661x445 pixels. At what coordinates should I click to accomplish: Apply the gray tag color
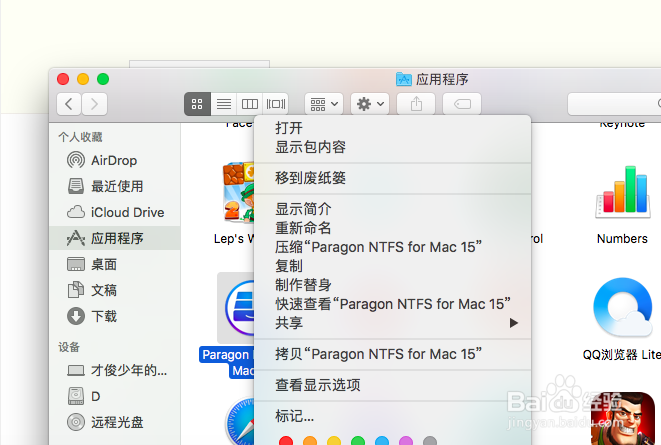coord(430,441)
